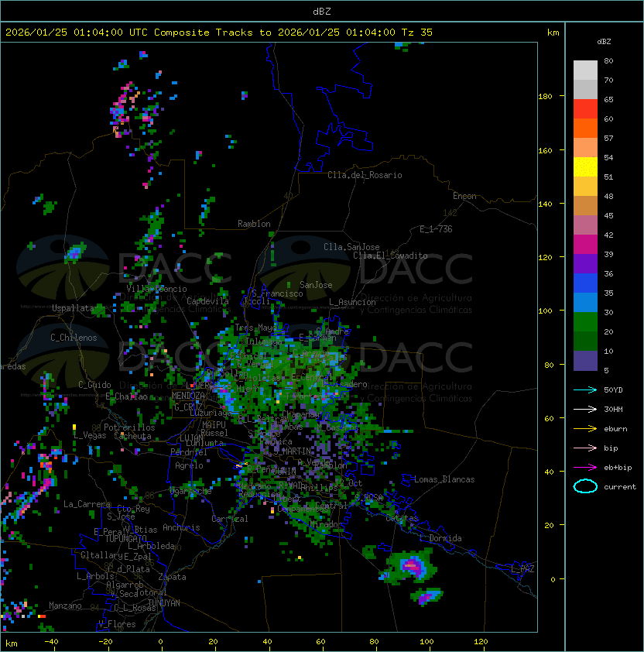The height and width of the screenshot is (652, 644).
Task: Select the tan swatch between 48 and 45
Action: [x=585, y=206]
